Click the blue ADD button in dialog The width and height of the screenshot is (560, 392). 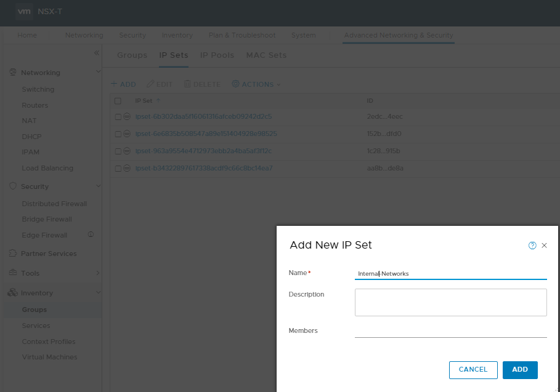tap(520, 370)
